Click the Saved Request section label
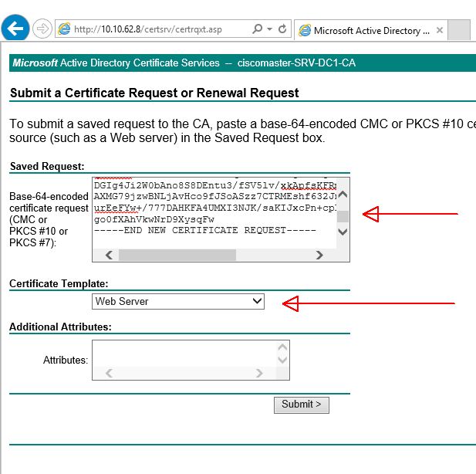The width and height of the screenshot is (476, 474). point(47,166)
